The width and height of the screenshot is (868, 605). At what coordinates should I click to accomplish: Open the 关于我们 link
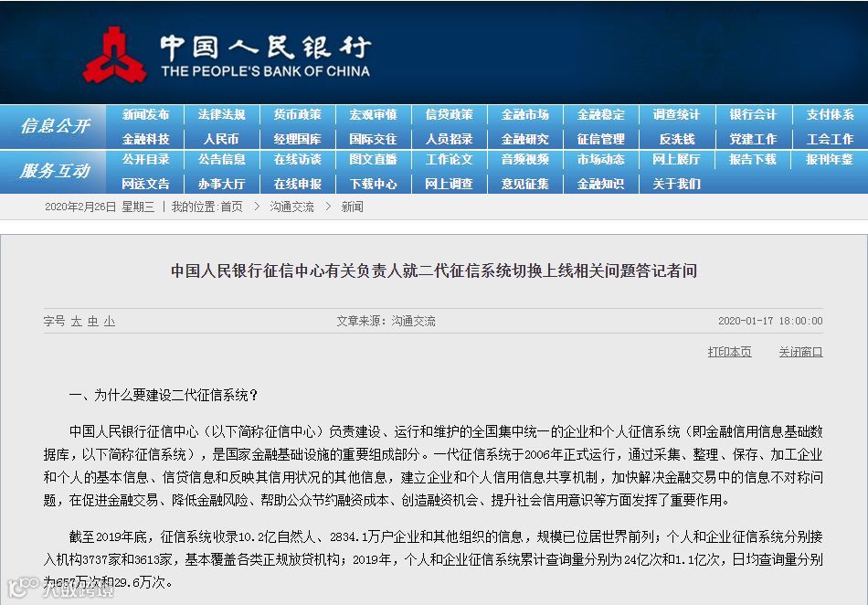[x=676, y=184]
